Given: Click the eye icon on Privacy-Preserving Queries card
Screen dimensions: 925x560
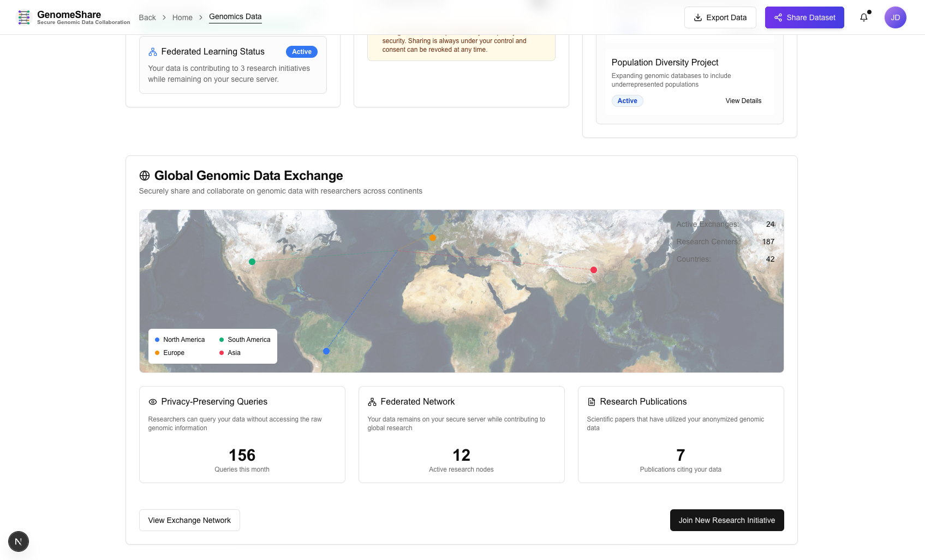Looking at the screenshot, I should 152,402.
